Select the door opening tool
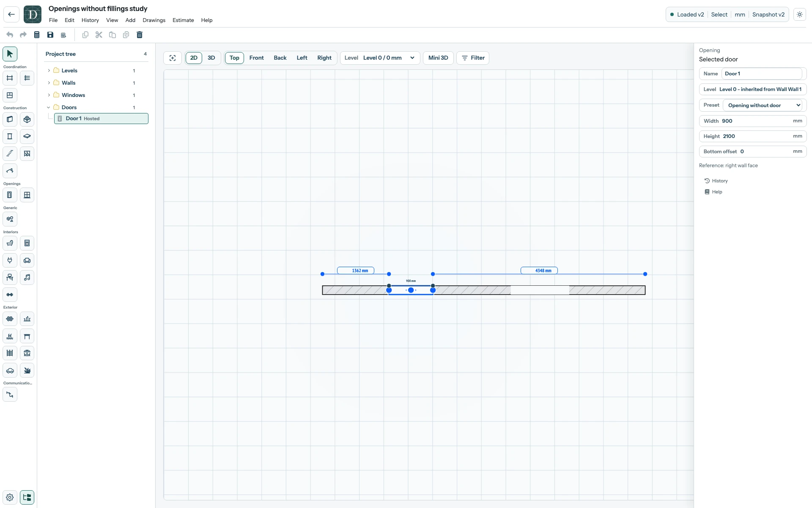The width and height of the screenshot is (812, 508). pos(10,195)
